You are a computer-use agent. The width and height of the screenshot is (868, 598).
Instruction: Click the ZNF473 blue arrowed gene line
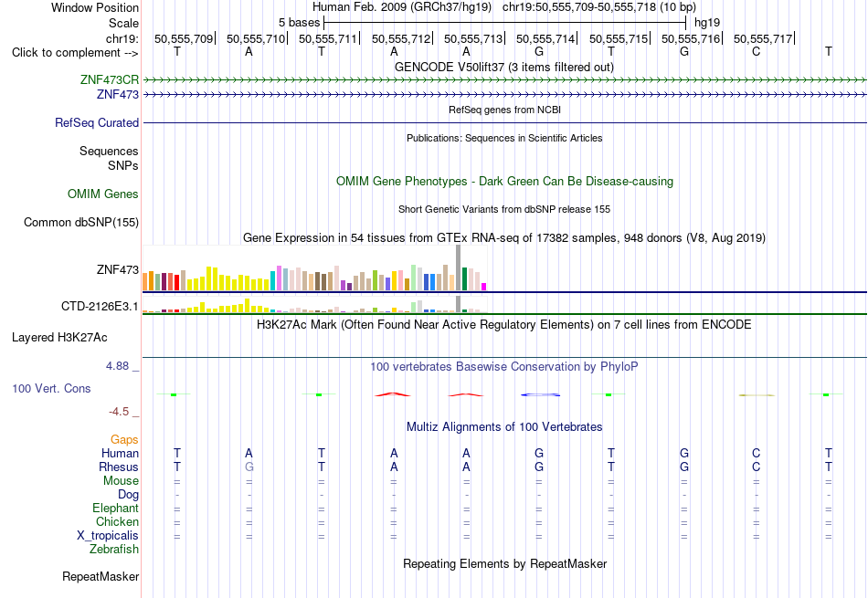click(x=505, y=95)
